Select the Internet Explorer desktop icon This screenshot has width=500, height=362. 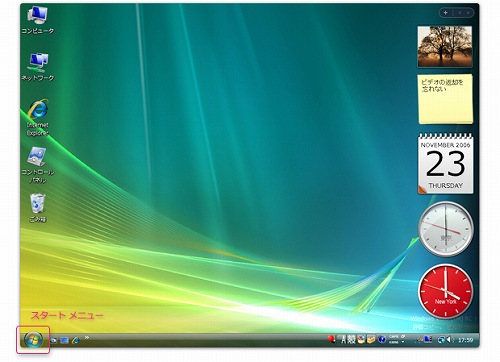click(38, 117)
